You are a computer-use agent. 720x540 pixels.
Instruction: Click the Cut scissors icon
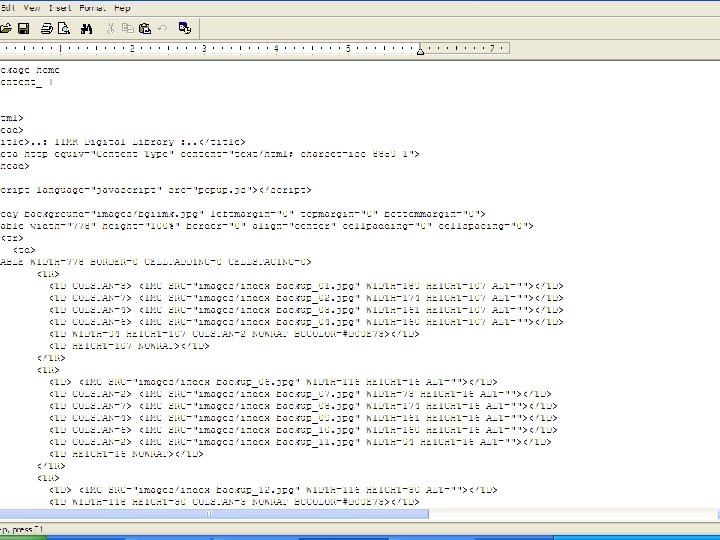pyautogui.click(x=110, y=29)
